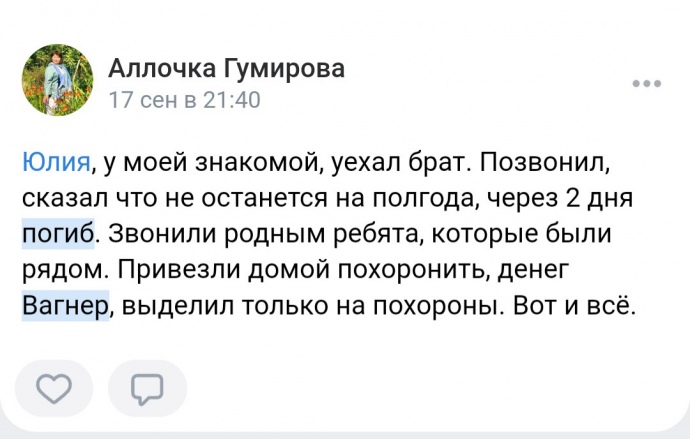Open Аллочка Гумирова's profile picture
This screenshot has height=439, width=690.
click(55, 82)
